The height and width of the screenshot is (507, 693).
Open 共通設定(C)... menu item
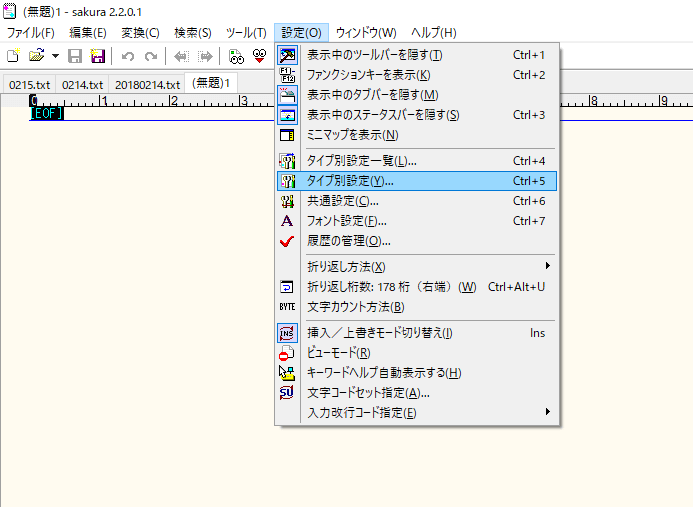tap(417, 201)
